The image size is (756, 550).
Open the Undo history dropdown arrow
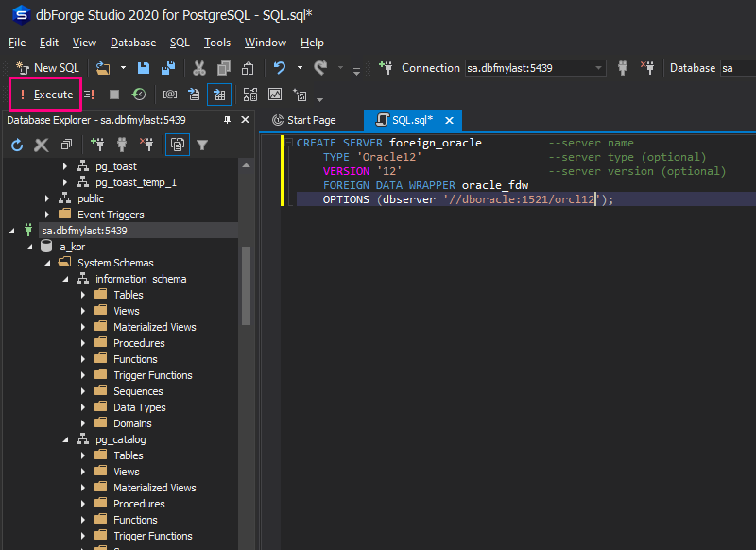point(300,67)
